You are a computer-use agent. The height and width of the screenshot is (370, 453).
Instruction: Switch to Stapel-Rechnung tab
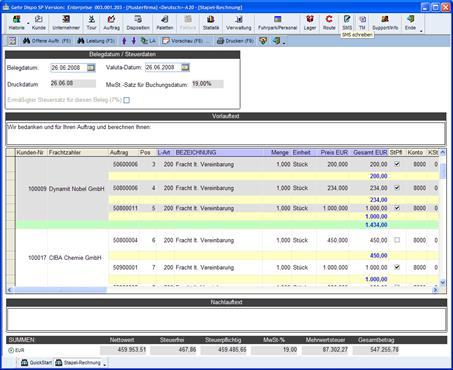(x=78, y=363)
